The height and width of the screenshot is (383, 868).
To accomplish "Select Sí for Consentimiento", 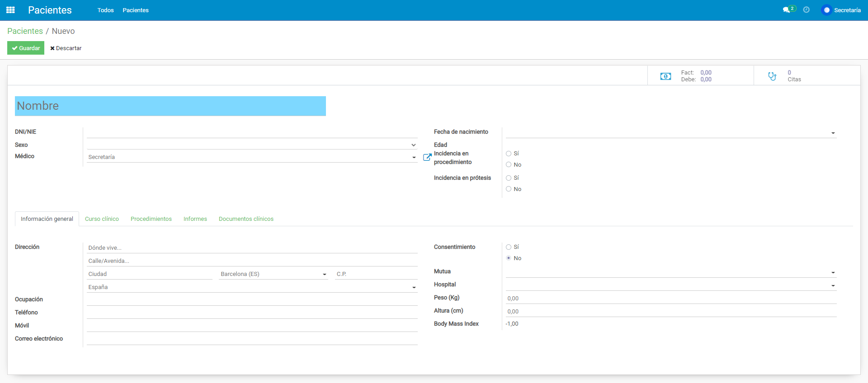I will tap(509, 247).
